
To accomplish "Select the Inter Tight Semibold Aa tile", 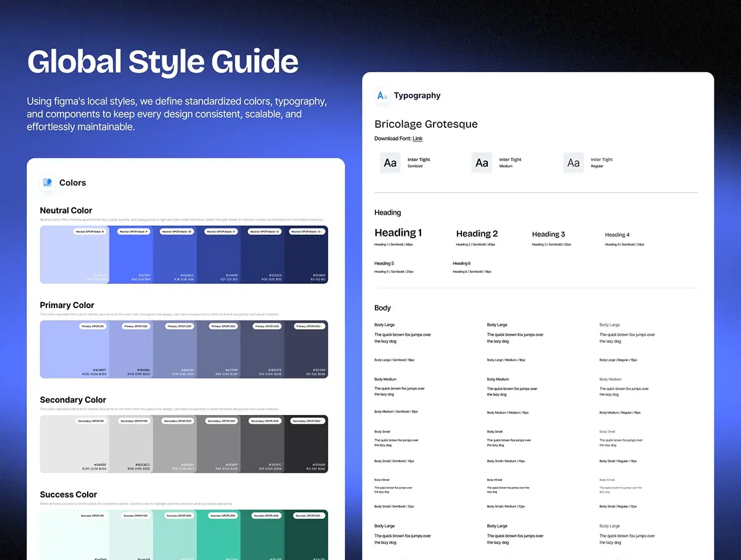I will (x=390, y=163).
